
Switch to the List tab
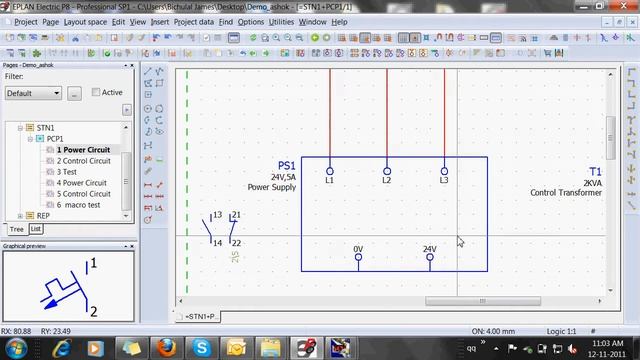(x=36, y=229)
